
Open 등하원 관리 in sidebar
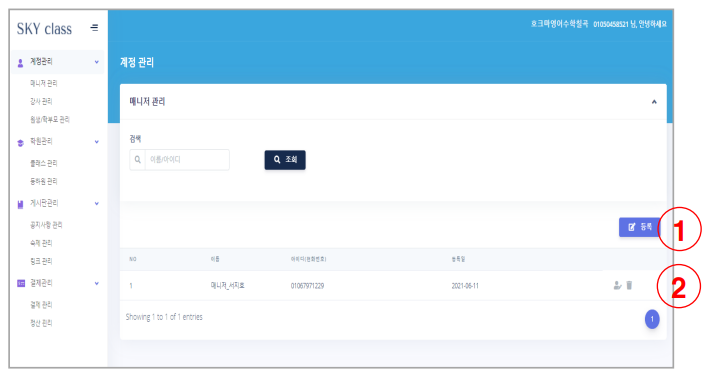coord(44,181)
